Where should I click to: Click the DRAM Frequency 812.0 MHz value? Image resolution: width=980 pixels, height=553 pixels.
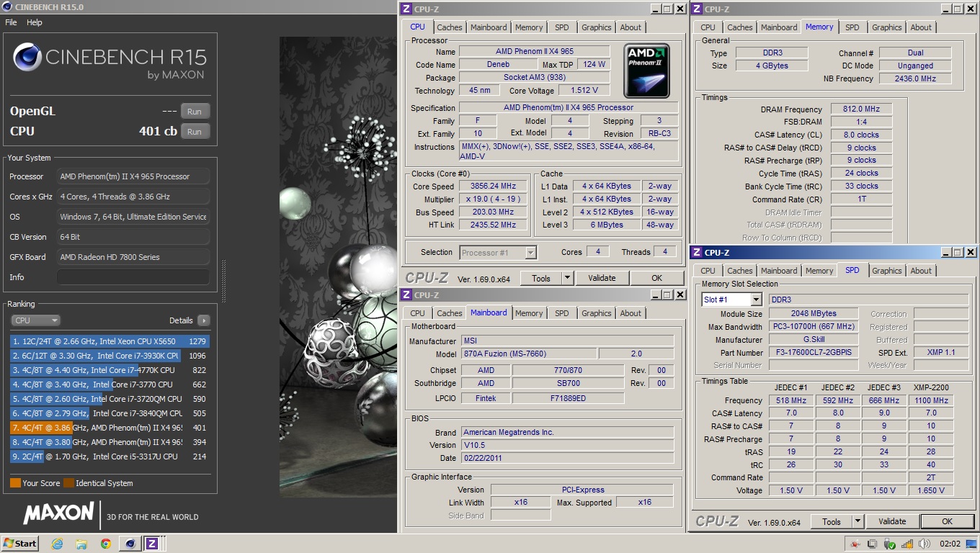[861, 109]
